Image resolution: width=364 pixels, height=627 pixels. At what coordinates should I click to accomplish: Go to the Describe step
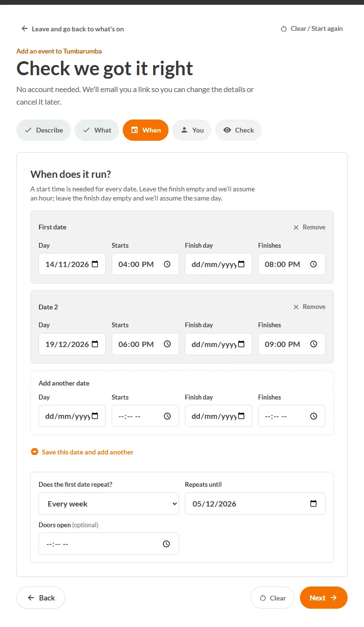(x=43, y=130)
